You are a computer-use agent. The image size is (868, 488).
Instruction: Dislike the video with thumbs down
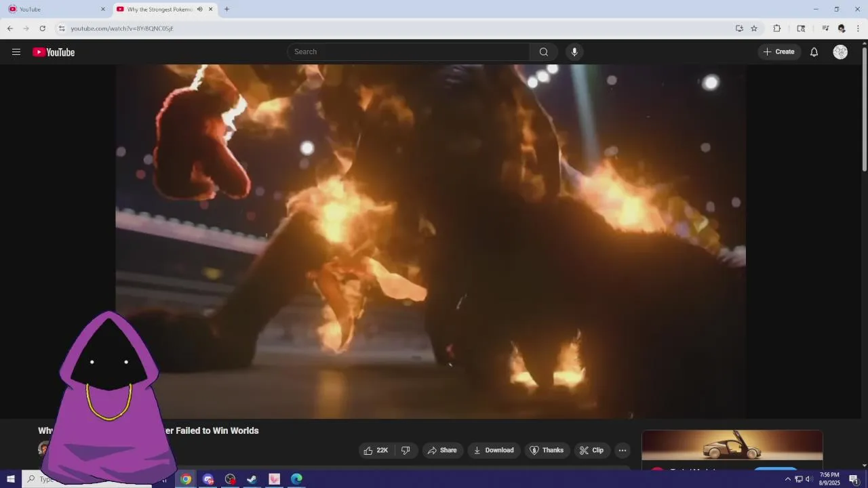(x=406, y=450)
